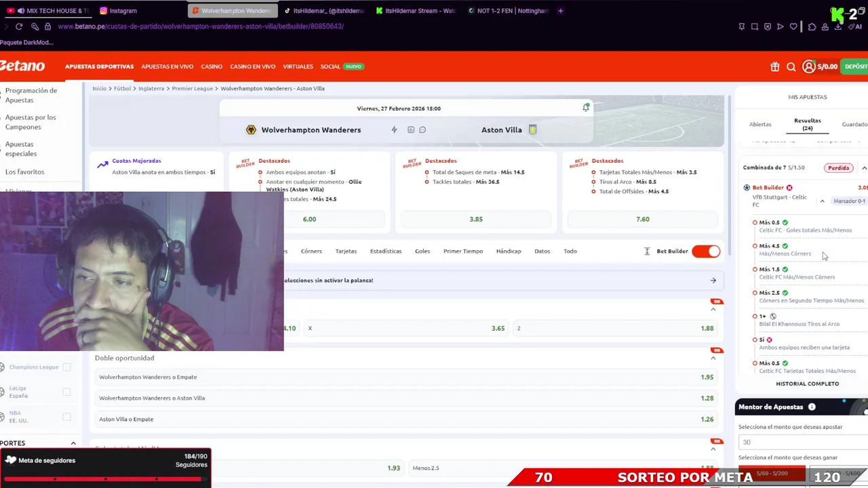The image size is (868, 488).
Task: Select the 7.60 Destacados odds button
Action: click(643, 220)
